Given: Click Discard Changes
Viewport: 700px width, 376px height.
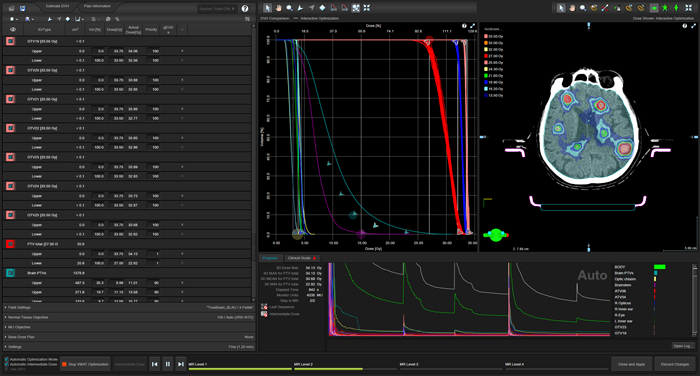Looking at the screenshot, I should click(x=675, y=364).
